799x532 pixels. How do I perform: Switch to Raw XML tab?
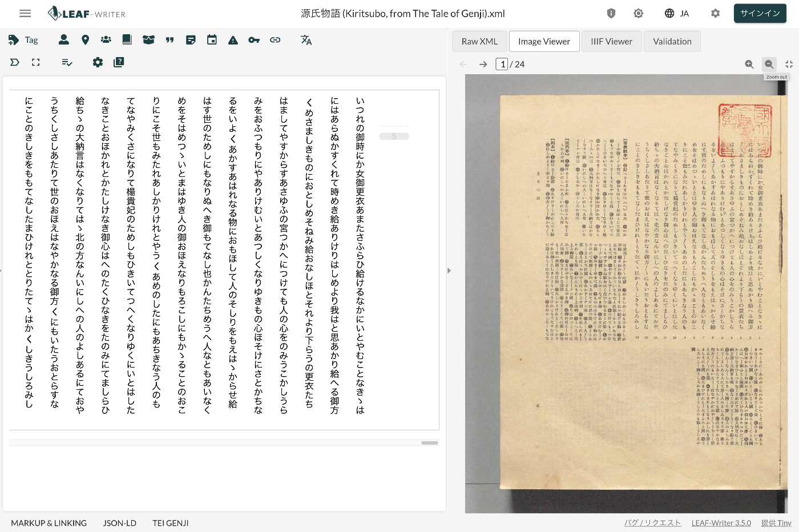pos(479,41)
